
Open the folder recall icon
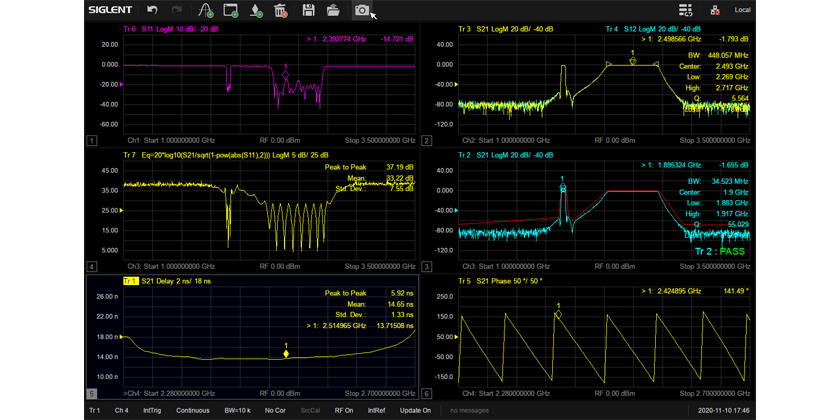point(333,11)
